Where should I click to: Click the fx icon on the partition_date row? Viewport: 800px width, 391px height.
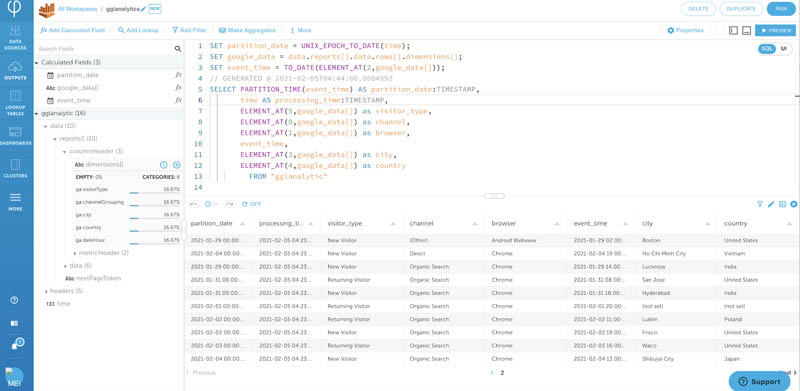click(x=178, y=75)
